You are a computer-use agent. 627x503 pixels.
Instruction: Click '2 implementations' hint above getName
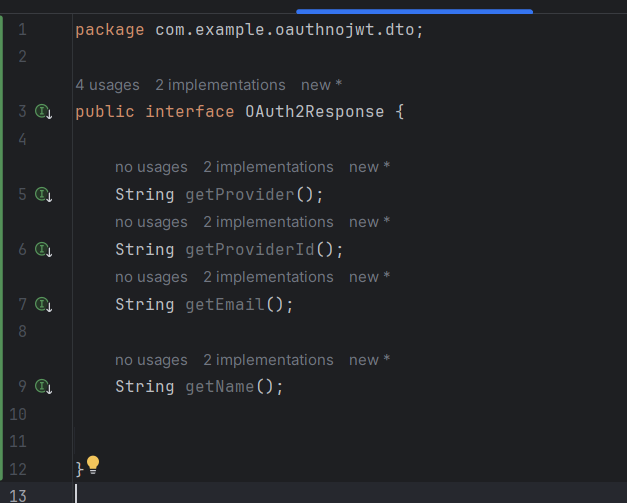pos(268,360)
